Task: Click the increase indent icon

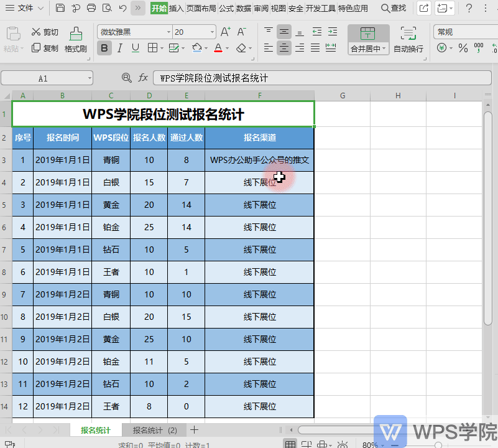Action: 333,32
